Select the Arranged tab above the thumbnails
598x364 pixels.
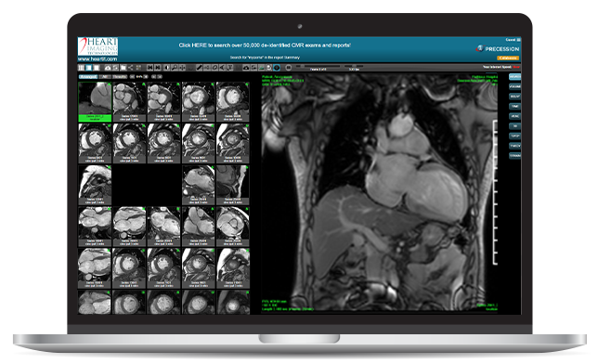[88, 77]
